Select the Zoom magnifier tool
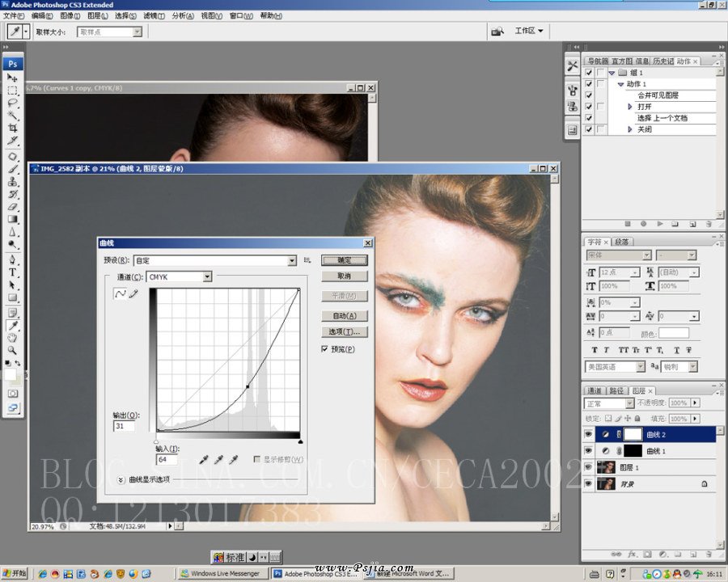The image size is (728, 582). click(13, 350)
